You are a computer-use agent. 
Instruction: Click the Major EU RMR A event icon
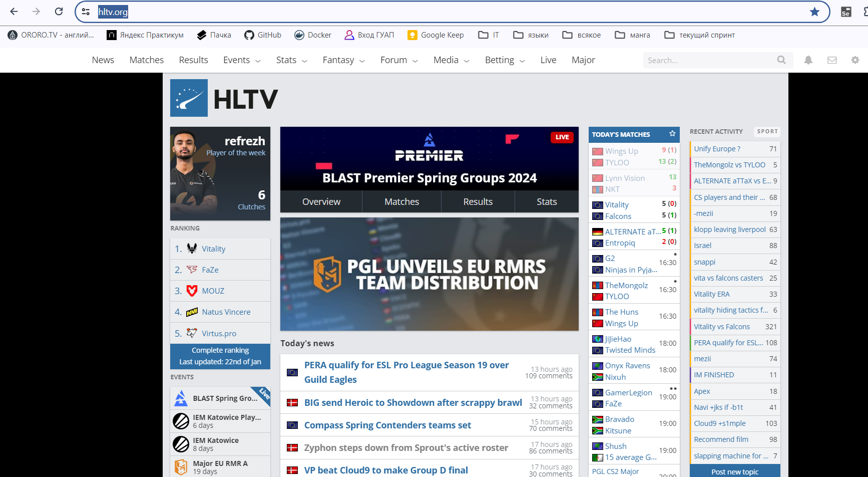(181, 467)
